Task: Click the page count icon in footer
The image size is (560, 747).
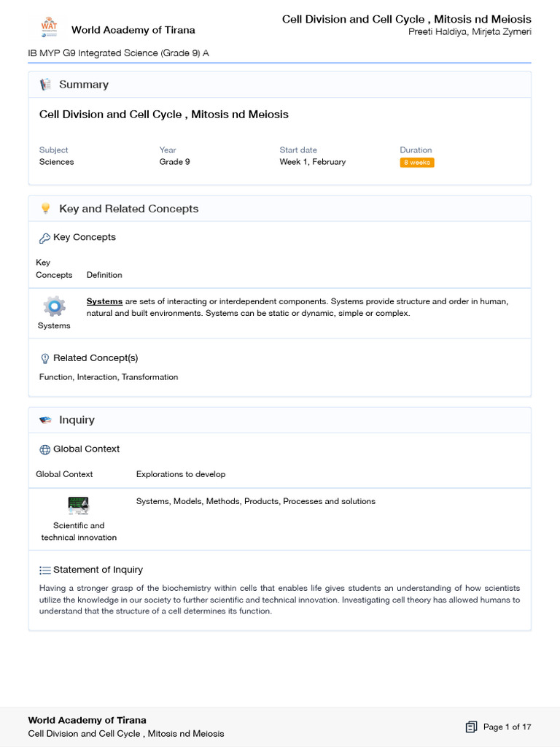Action: point(472,727)
